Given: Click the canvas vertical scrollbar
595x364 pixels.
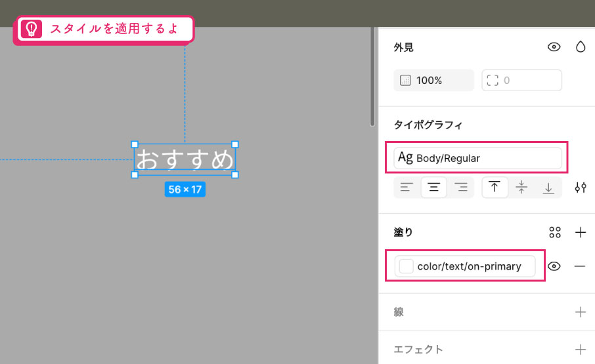Looking at the screenshot, I should pos(372,77).
